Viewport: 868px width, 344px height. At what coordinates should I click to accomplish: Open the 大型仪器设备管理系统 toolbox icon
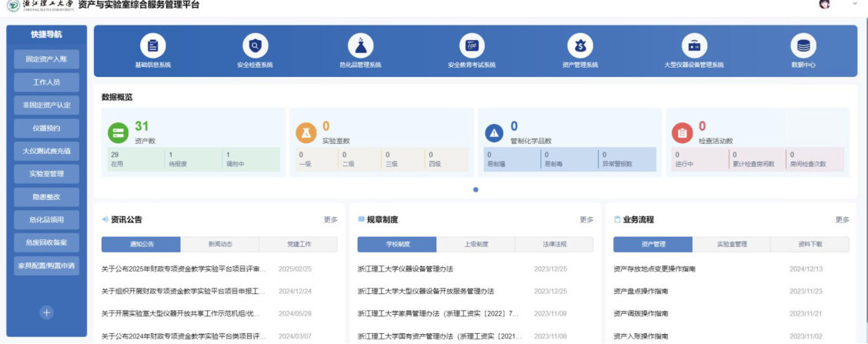point(694,46)
